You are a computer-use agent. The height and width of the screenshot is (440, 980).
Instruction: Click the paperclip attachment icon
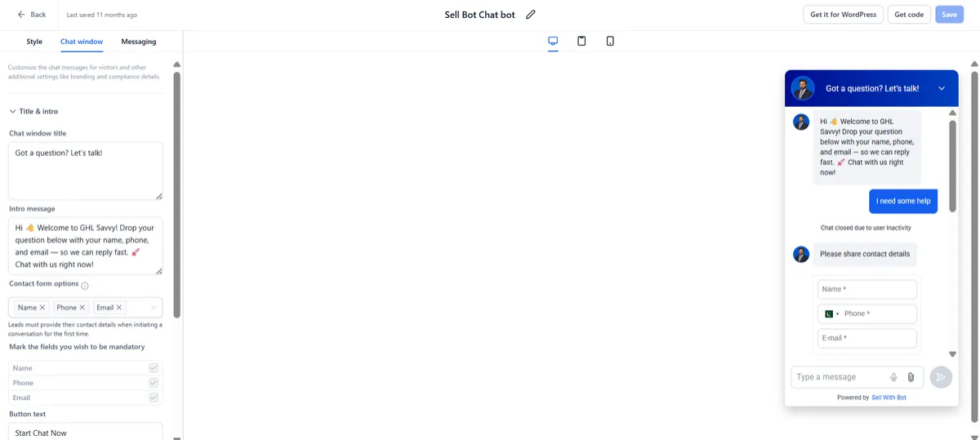(911, 377)
